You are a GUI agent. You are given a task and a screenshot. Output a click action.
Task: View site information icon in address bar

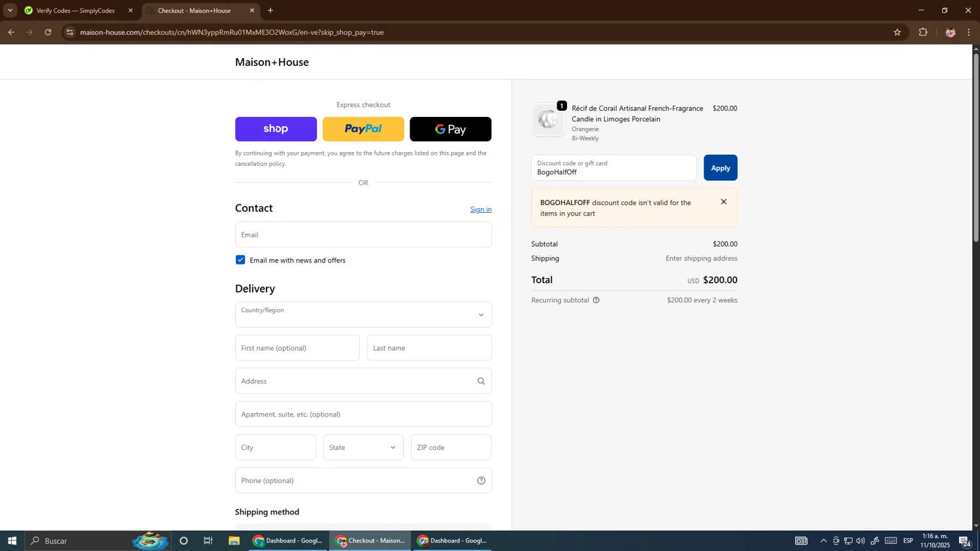pos(70,32)
